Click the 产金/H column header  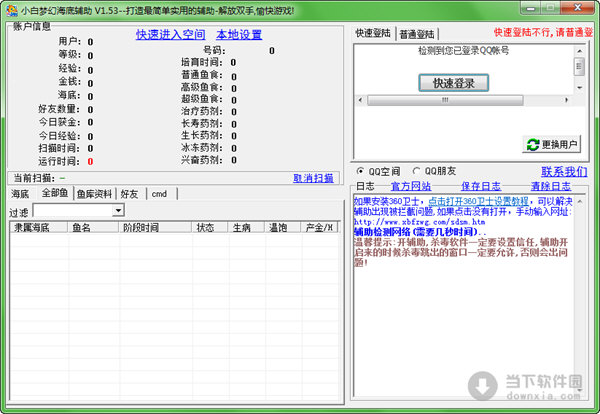click(320, 227)
